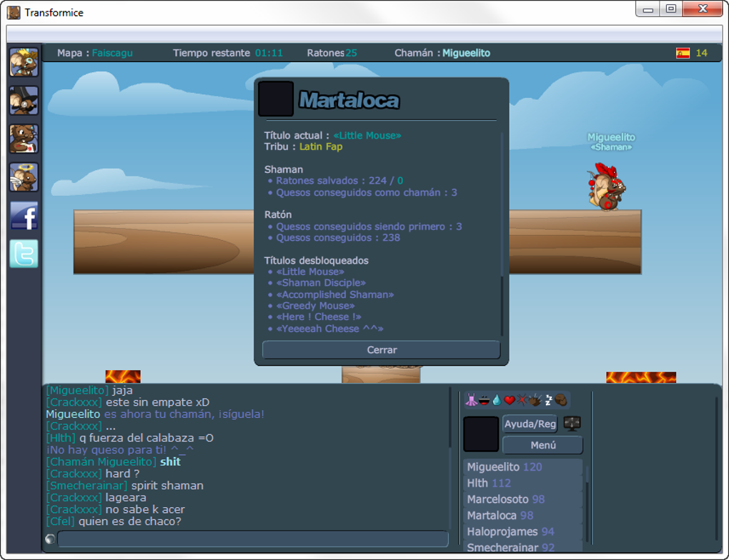Click [Migueelito] name beside jaja in chat

pyautogui.click(x=77, y=391)
